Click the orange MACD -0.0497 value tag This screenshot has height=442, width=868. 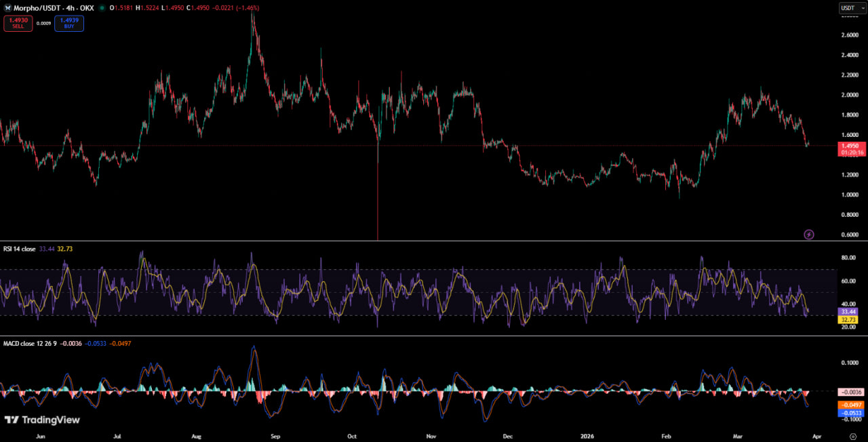[852, 405]
